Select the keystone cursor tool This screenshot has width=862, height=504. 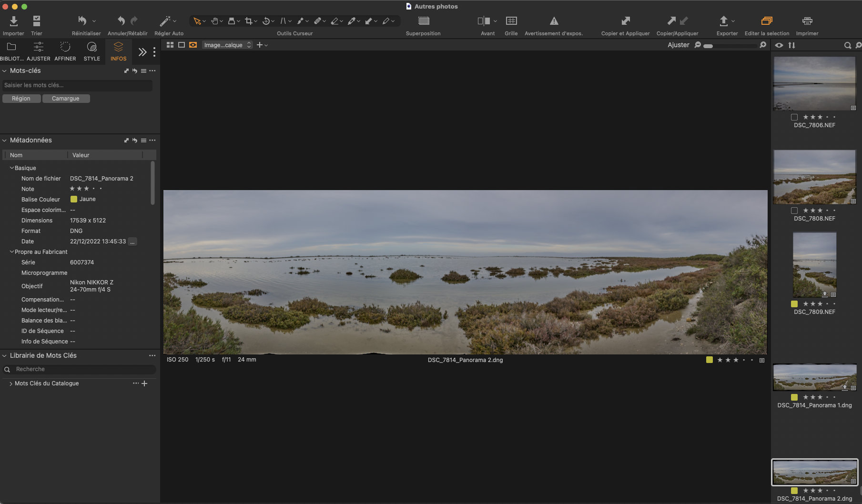click(283, 21)
